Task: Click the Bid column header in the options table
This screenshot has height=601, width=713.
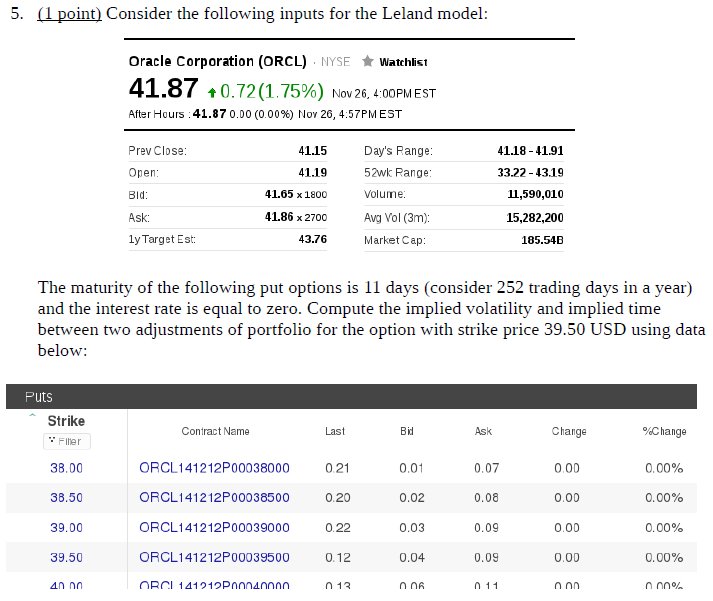Action: pos(406,431)
